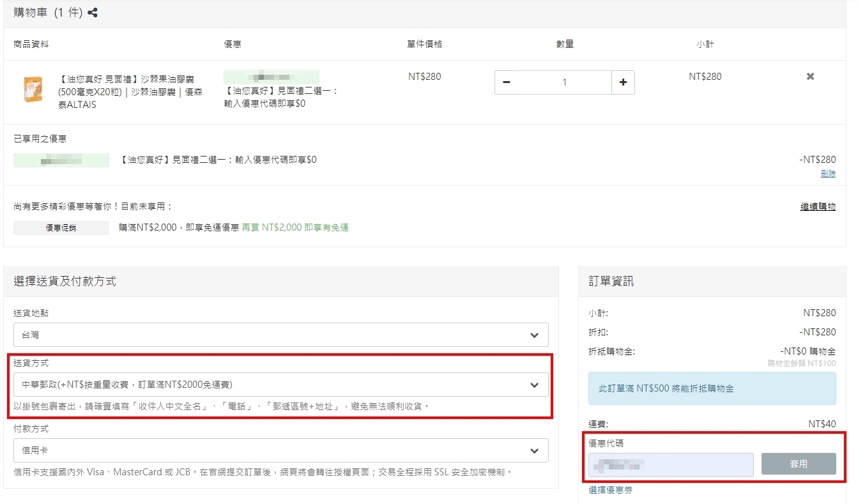
Task: Open the 選擇優惠券 link
Action: (x=610, y=490)
